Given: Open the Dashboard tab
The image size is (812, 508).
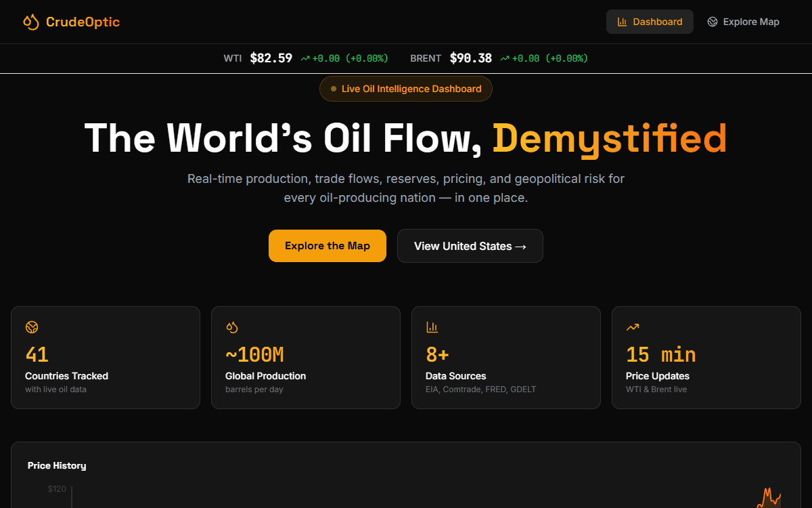Looking at the screenshot, I should (650, 22).
